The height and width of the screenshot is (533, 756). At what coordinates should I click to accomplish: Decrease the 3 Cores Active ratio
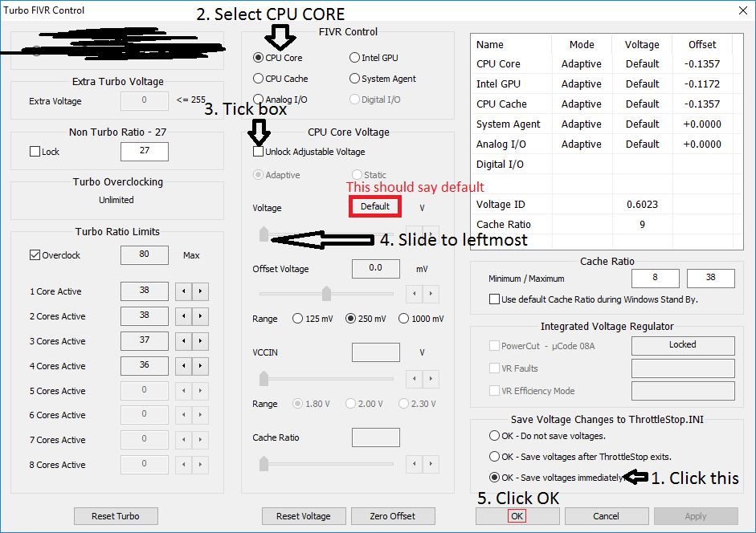click(x=184, y=341)
